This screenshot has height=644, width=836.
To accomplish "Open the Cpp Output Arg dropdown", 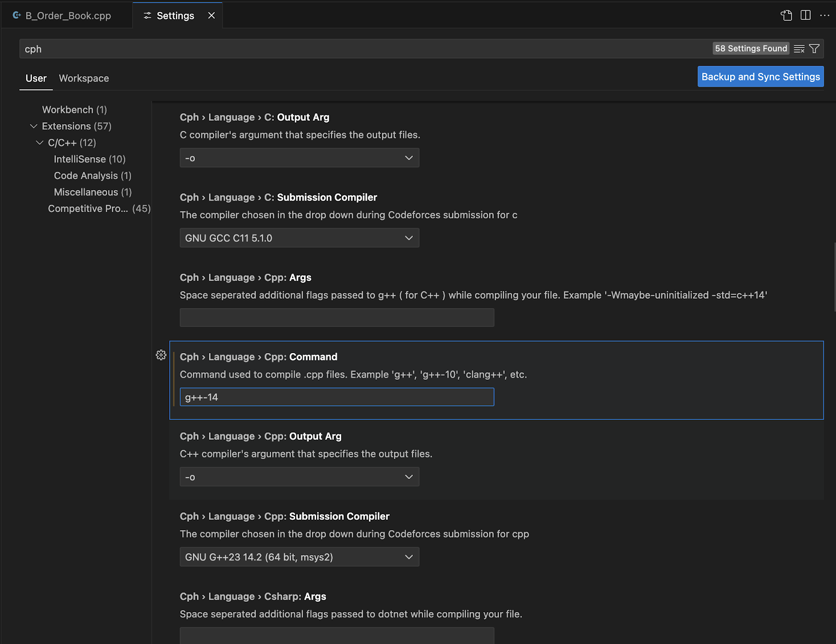I will (x=299, y=477).
